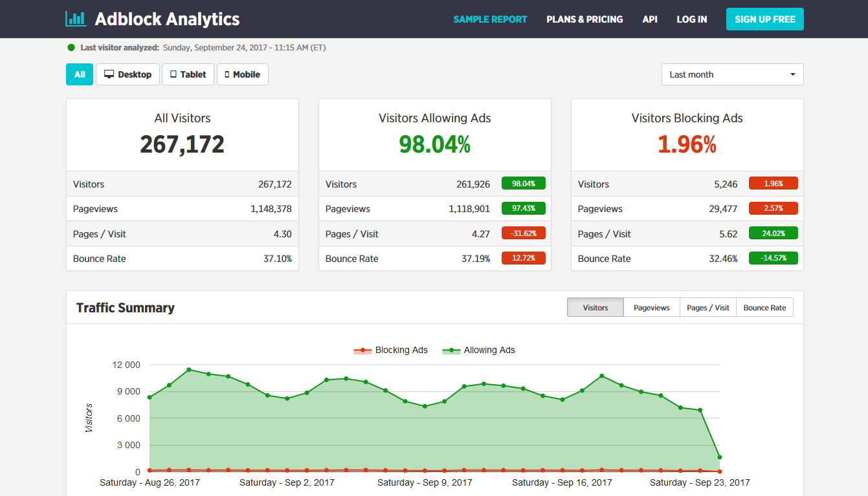Click the Adblock Analytics bar-chart logo
Screen dimensions: 868x496
pos(75,19)
